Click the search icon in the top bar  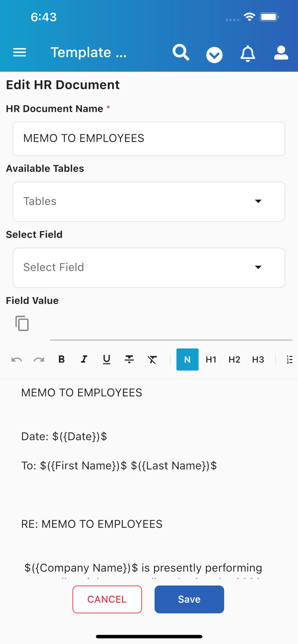point(181,52)
